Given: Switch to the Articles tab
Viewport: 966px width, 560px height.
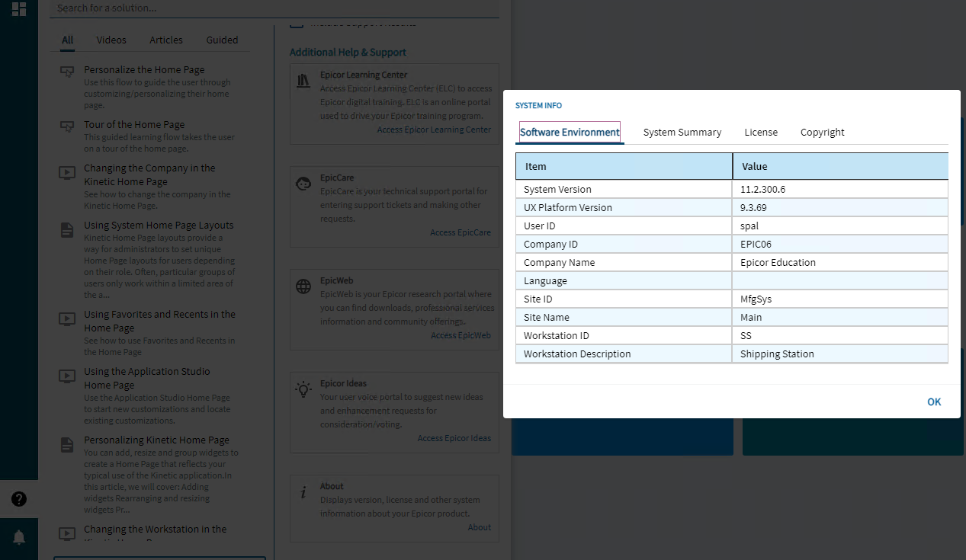Looking at the screenshot, I should tap(166, 40).
